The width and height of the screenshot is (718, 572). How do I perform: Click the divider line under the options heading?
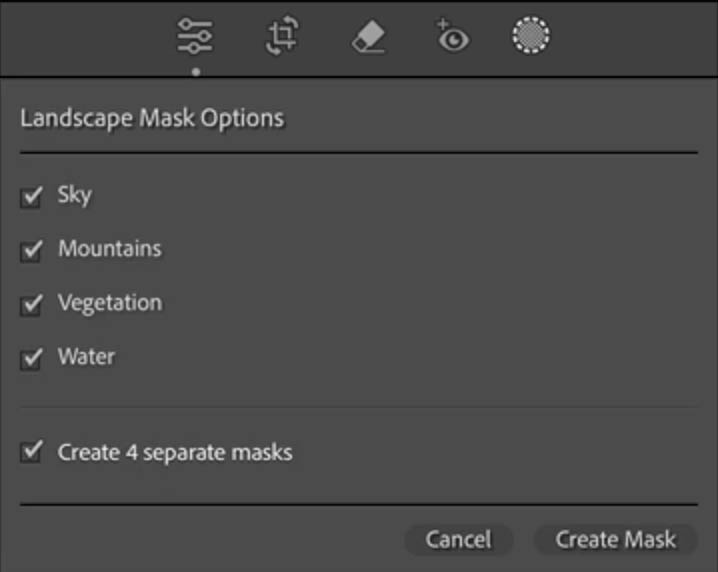[359, 152]
